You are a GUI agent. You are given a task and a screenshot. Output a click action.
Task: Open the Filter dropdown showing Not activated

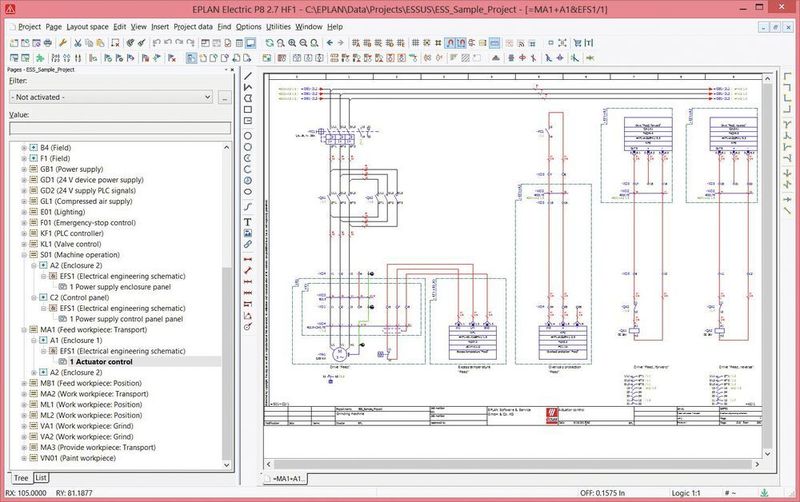pos(111,97)
